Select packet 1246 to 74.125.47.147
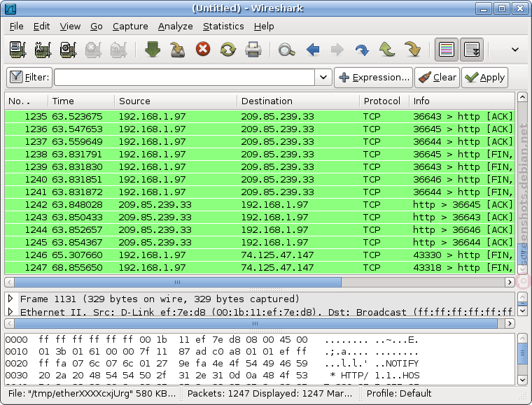This screenshot has width=532, height=405. 260,255
